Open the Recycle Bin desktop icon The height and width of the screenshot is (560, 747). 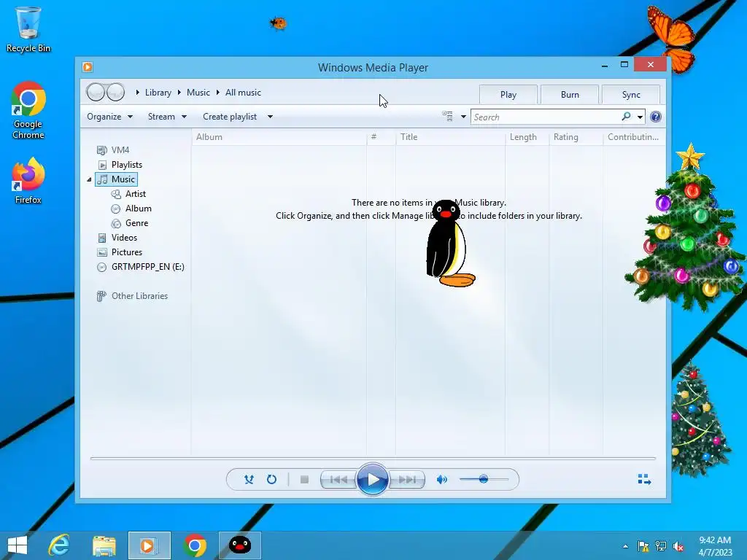pyautogui.click(x=28, y=29)
